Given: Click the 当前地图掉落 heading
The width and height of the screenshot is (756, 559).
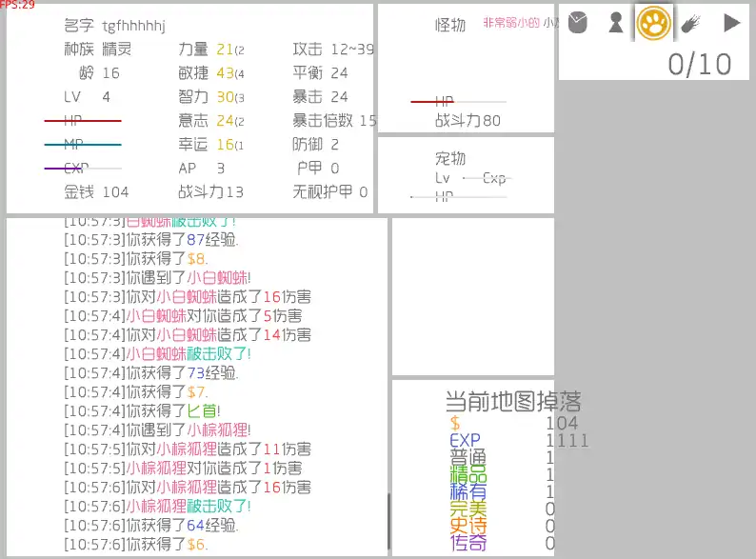Looking at the screenshot, I should point(513,402).
